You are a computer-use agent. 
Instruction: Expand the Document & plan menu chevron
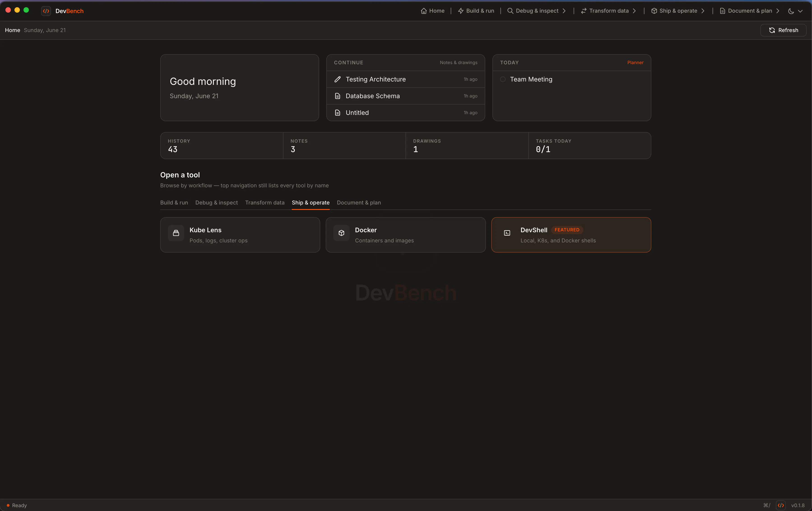(x=778, y=11)
